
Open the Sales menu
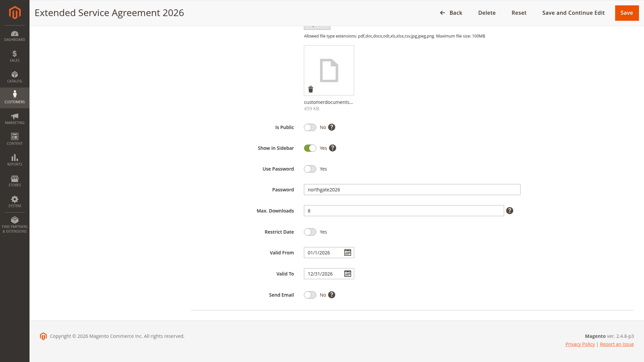pyautogui.click(x=15, y=56)
